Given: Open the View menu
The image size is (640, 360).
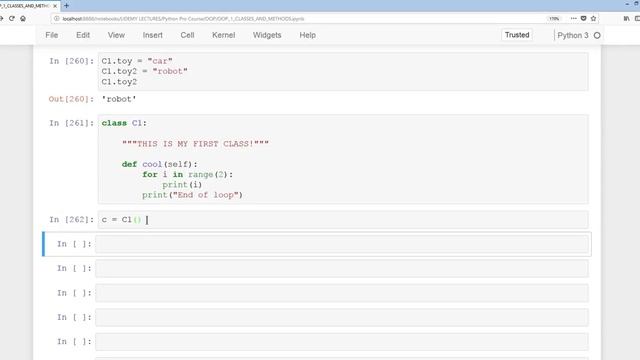Looking at the screenshot, I should [116, 35].
